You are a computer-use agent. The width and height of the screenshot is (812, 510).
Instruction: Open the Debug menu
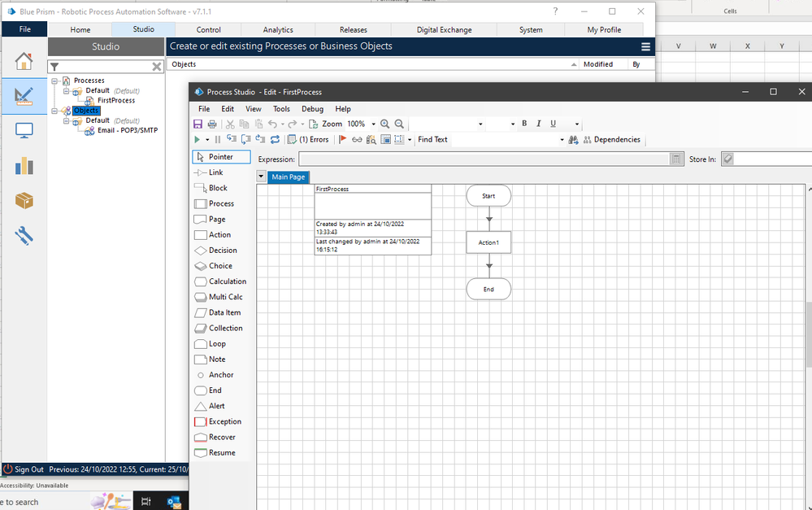tap(312, 109)
